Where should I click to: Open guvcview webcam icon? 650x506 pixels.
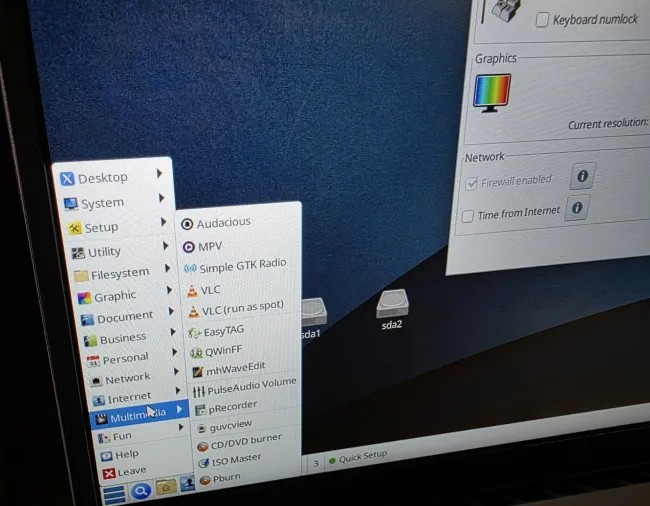click(x=201, y=429)
